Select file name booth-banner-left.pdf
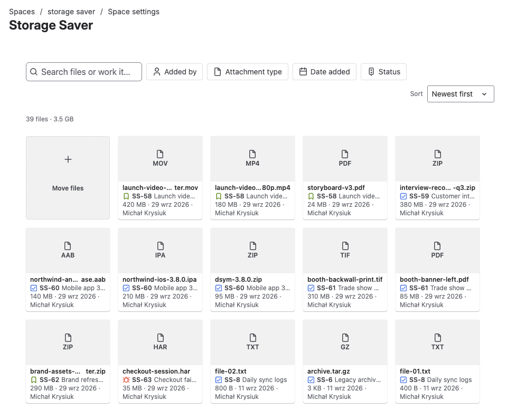Screen dimensions: 507x420 [434, 280]
